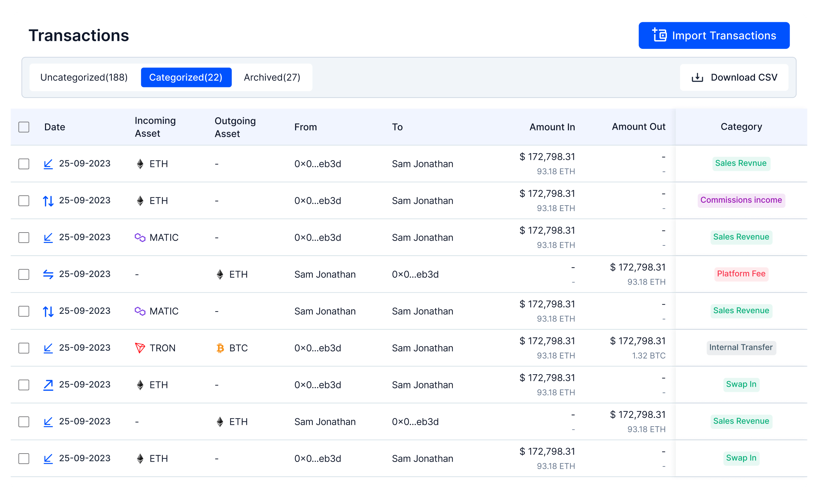Switch to the Uncategorized(188) tab
The width and height of the screenshot is (818, 504).
[x=84, y=77]
